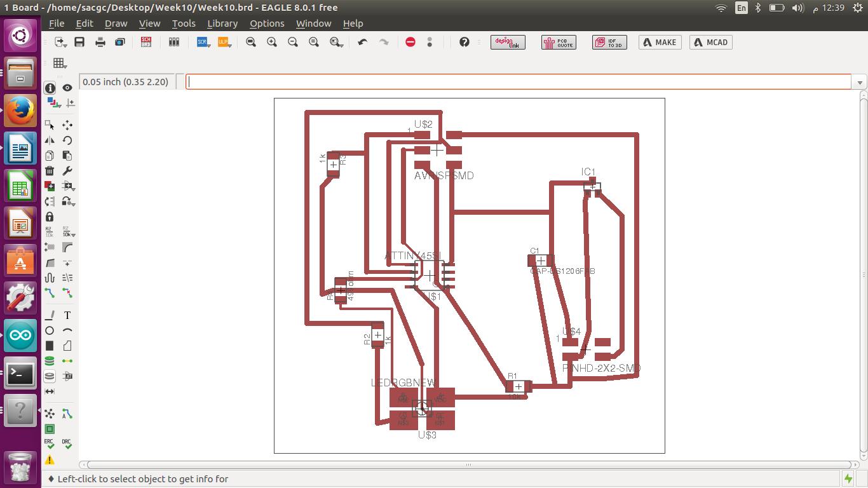Open the Replace part dropdown

tap(69, 186)
